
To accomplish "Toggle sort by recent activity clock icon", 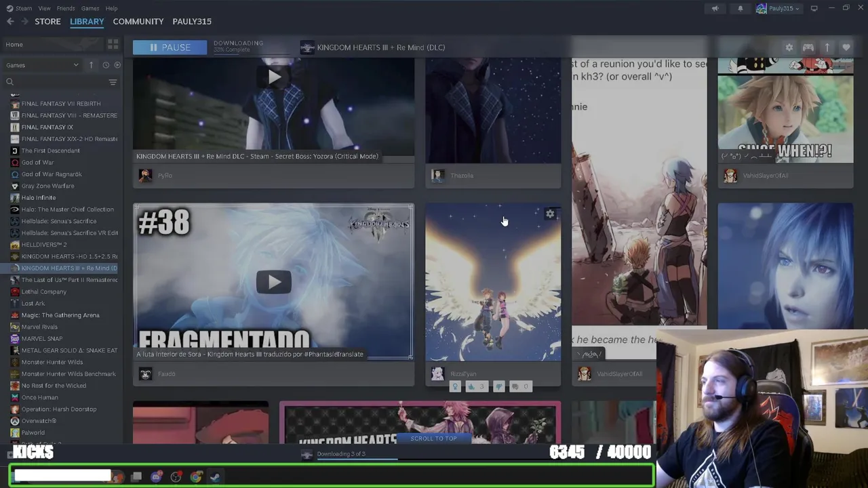I will pos(106,65).
